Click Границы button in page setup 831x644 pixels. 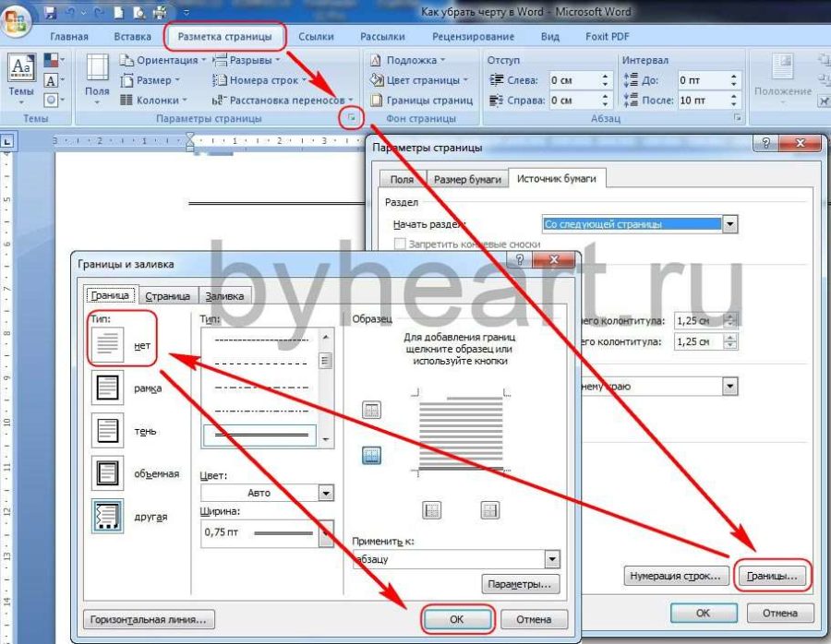pyautogui.click(x=772, y=576)
